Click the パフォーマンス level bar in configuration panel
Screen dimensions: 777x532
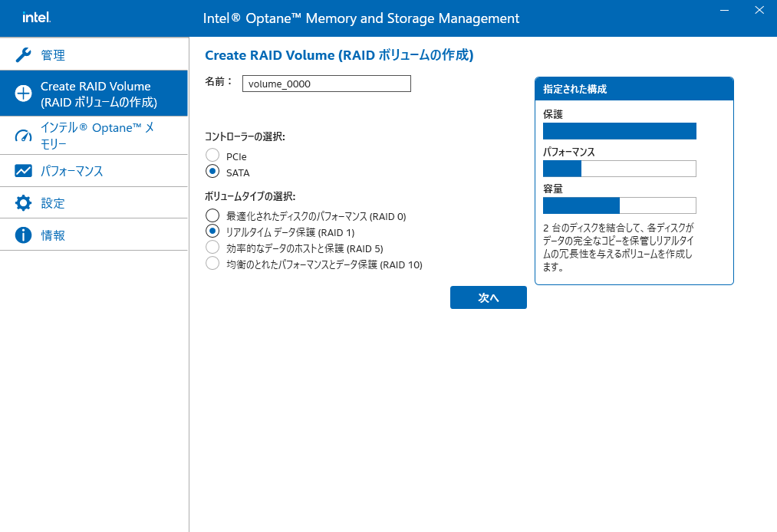click(x=620, y=169)
